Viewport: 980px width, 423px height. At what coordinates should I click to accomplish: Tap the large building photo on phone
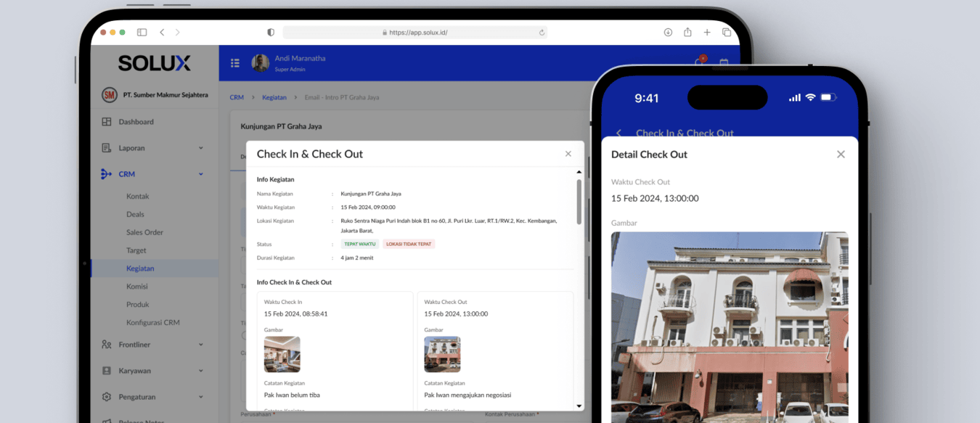coord(730,327)
